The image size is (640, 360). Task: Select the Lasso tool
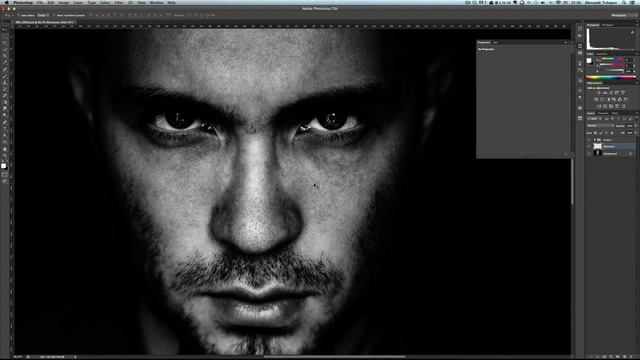[5, 43]
